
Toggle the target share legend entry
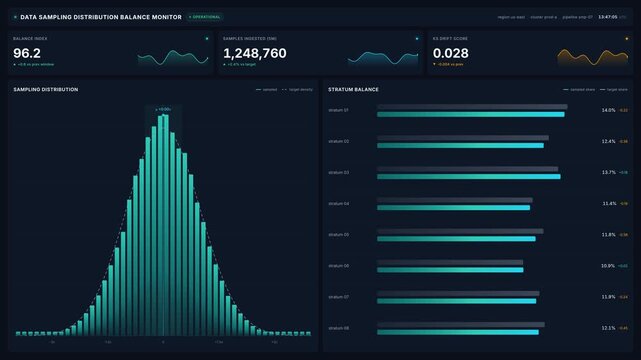click(x=614, y=89)
